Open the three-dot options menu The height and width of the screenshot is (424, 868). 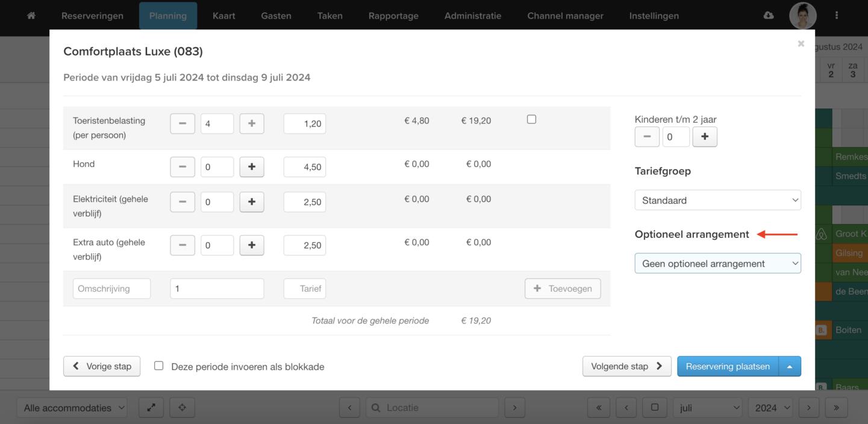click(836, 16)
